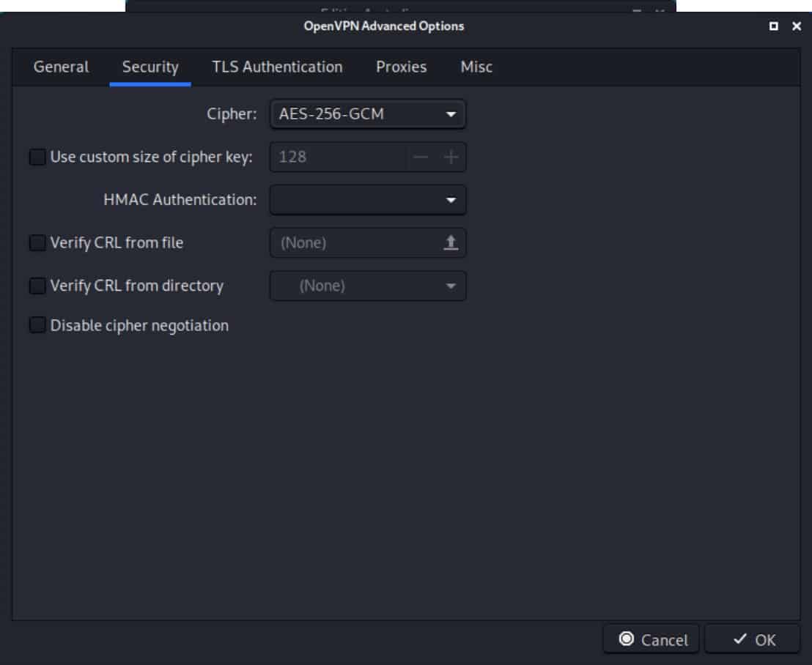Go to the Proxies tab
The image size is (812, 665).
[402, 67]
